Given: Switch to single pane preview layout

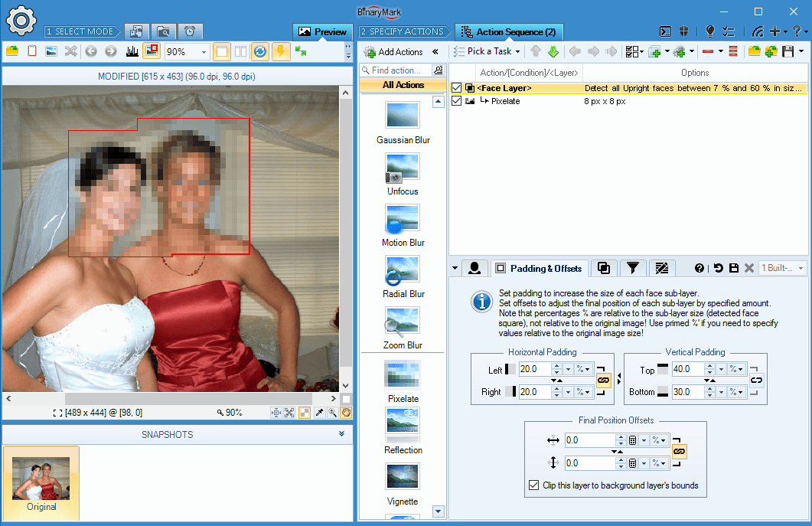Looking at the screenshot, I should (221, 51).
